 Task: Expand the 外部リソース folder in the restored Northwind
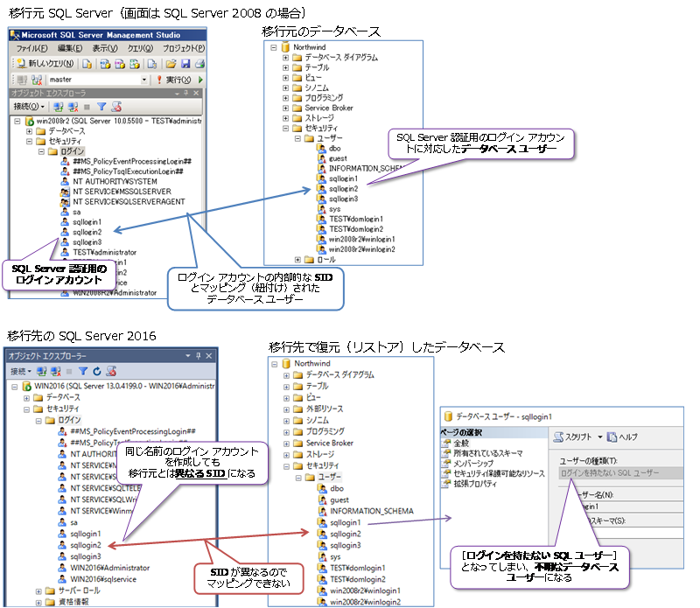pos(286,409)
